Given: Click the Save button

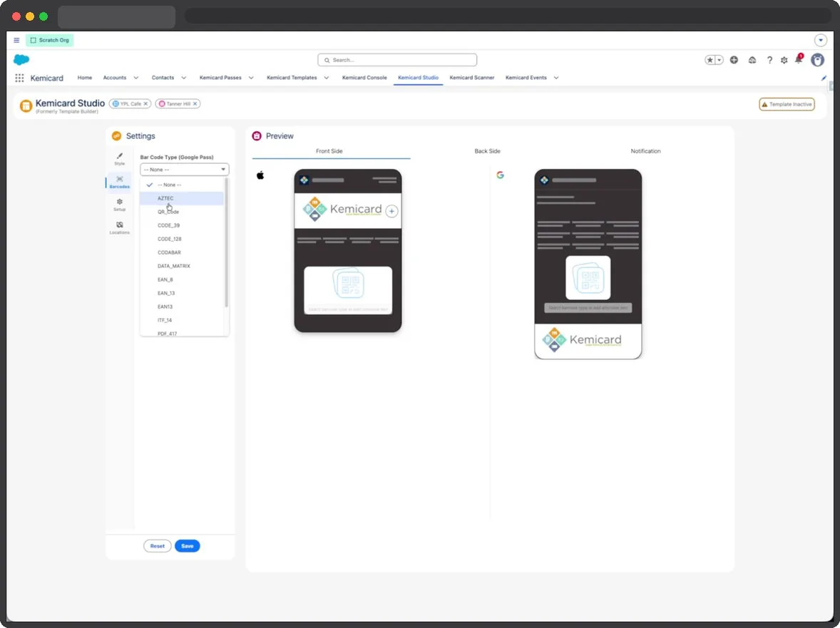Looking at the screenshot, I should tap(188, 546).
